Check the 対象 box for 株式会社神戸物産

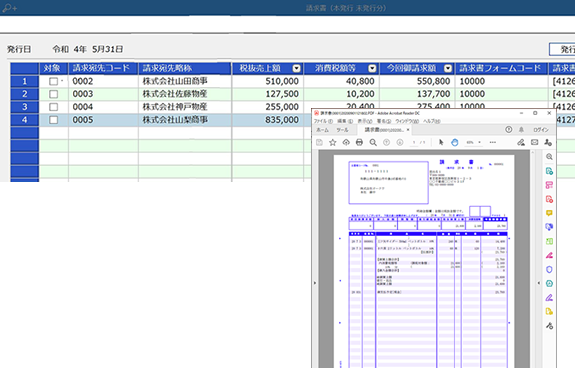pos(54,107)
